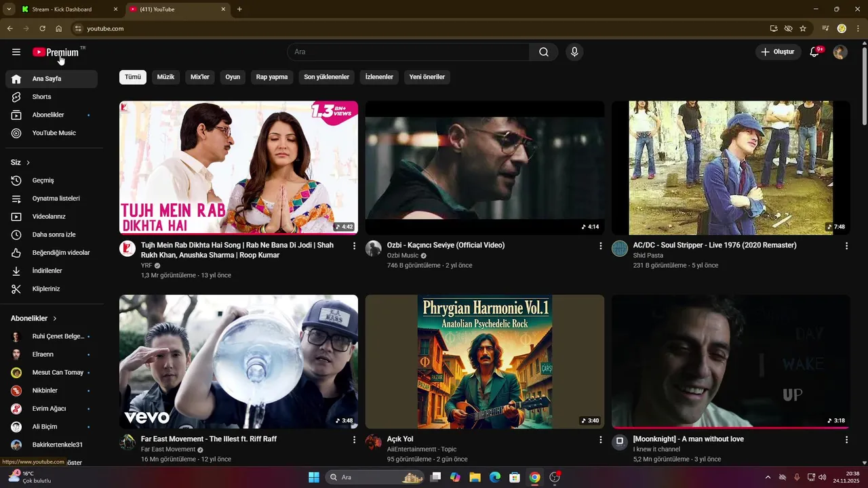
Task: Select the Oyun filter chip
Action: tap(233, 77)
